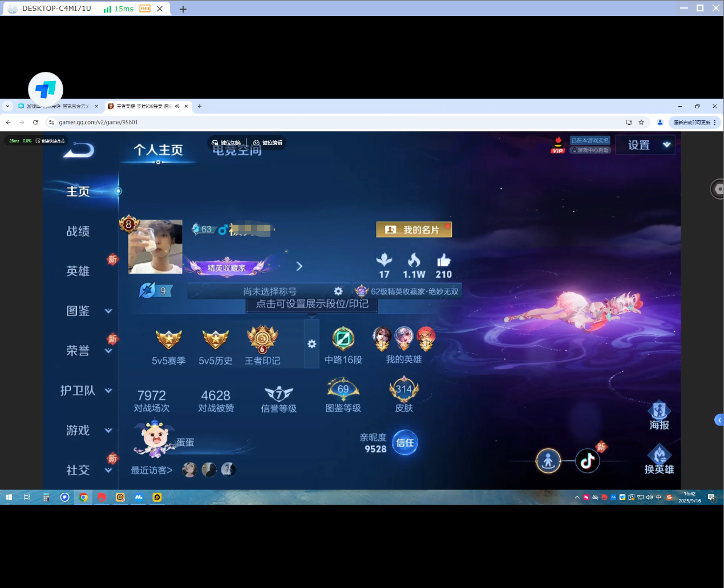Click the thumbs-up likes icon
Viewport: 724px width, 588px height.
point(444,260)
